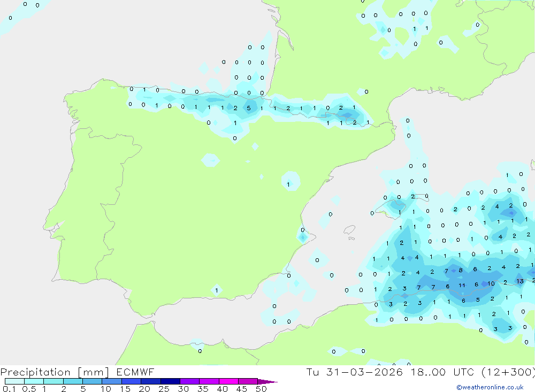Click the legend label '0.5'

[x=29, y=389]
